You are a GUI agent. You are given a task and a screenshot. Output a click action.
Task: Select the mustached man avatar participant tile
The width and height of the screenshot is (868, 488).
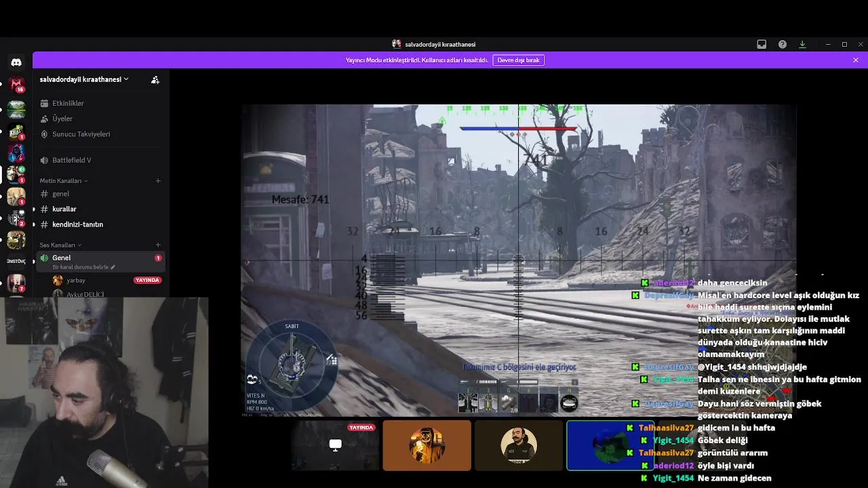click(519, 445)
